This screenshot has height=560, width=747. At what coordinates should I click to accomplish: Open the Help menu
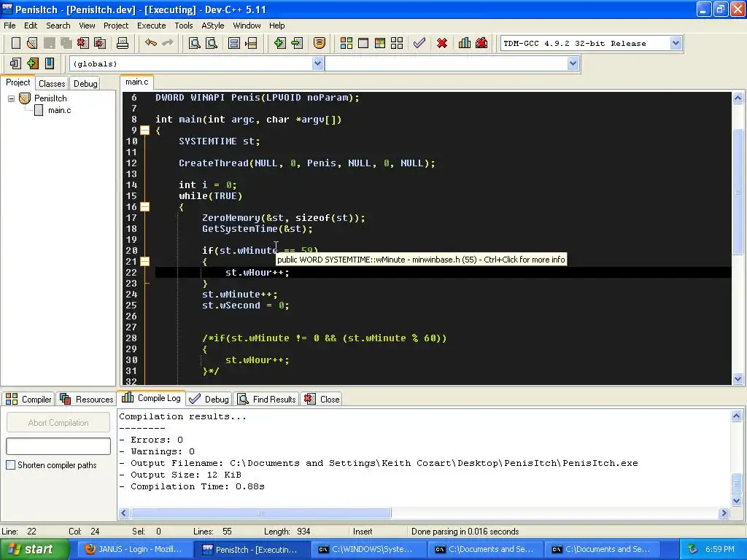(x=276, y=26)
